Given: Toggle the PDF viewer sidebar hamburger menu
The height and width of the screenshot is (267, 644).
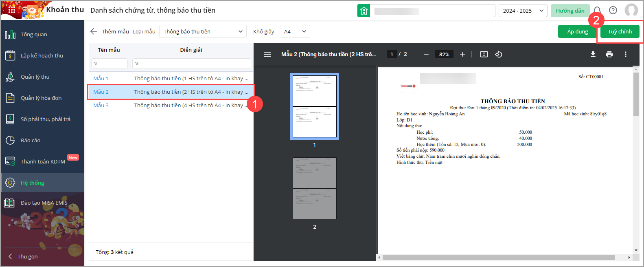Looking at the screenshot, I should coord(267,54).
